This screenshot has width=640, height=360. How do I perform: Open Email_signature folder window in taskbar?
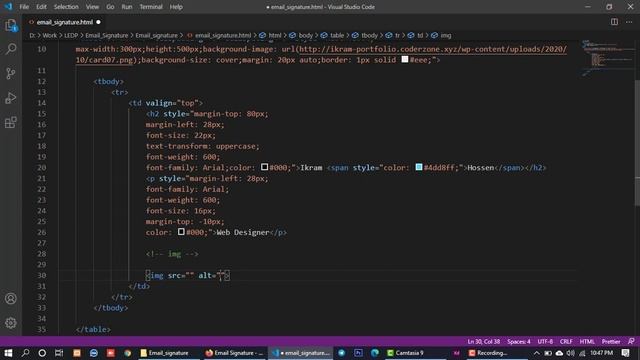[168, 353]
